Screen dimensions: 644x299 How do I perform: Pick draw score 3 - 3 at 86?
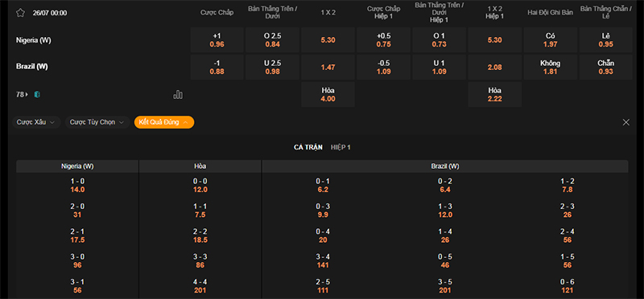click(x=200, y=261)
